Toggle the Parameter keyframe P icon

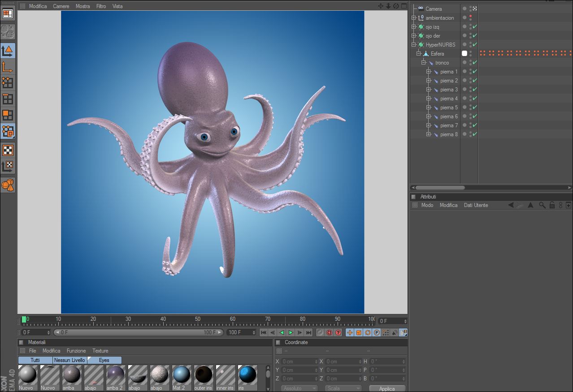(377, 332)
